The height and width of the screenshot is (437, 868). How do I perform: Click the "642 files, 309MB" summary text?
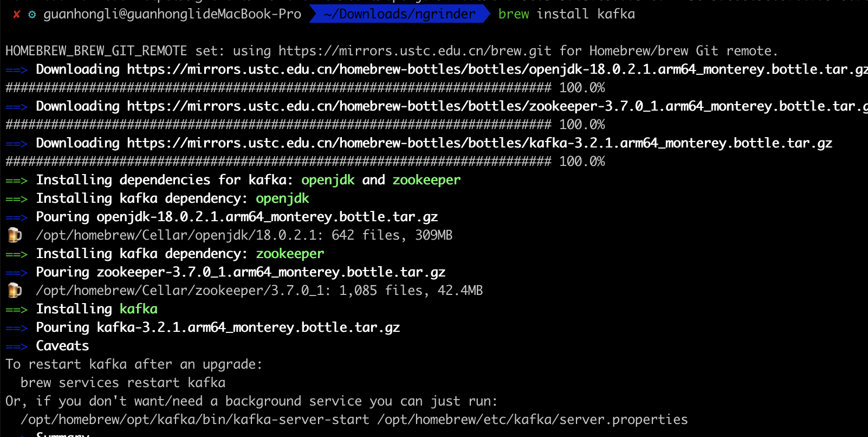coord(392,235)
